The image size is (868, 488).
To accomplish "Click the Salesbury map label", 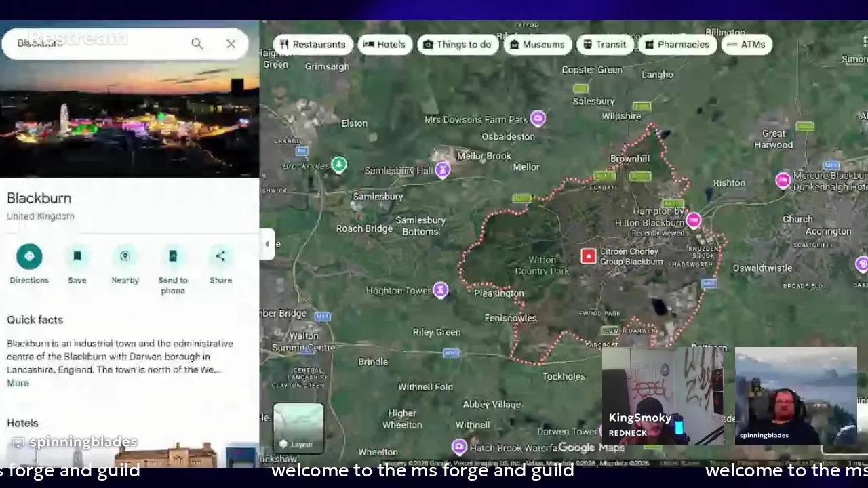I will pyautogui.click(x=593, y=101).
